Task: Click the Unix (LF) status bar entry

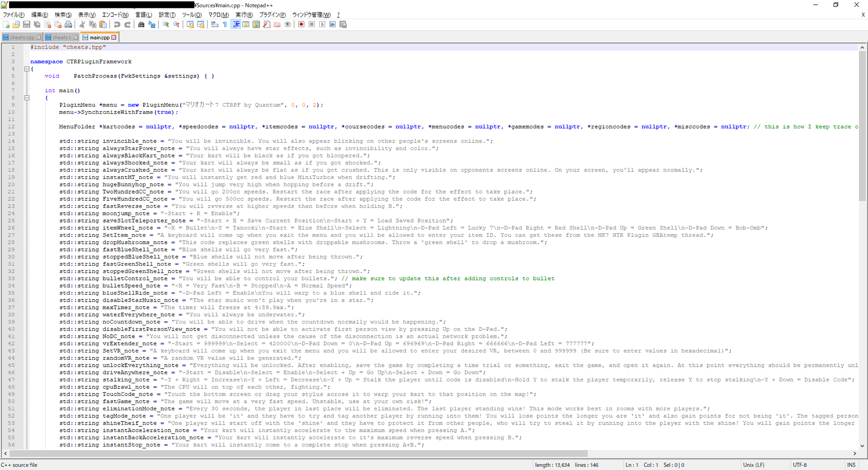Action: pyautogui.click(x=754, y=465)
